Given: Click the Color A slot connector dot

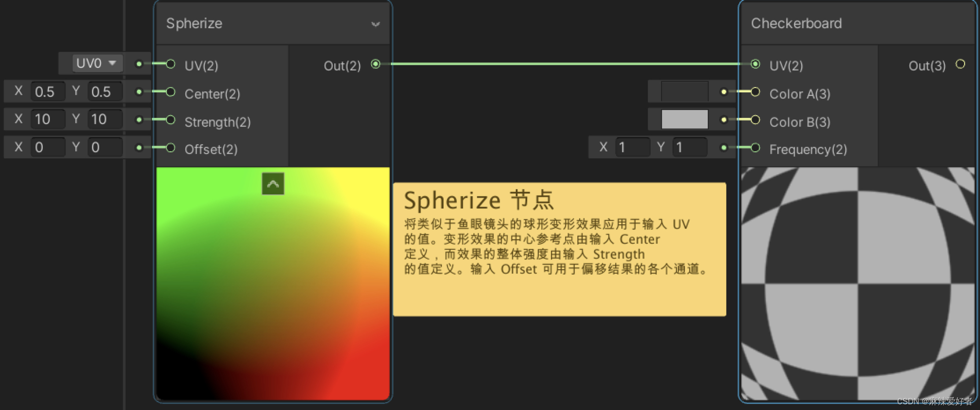Looking at the screenshot, I should (x=724, y=92).
